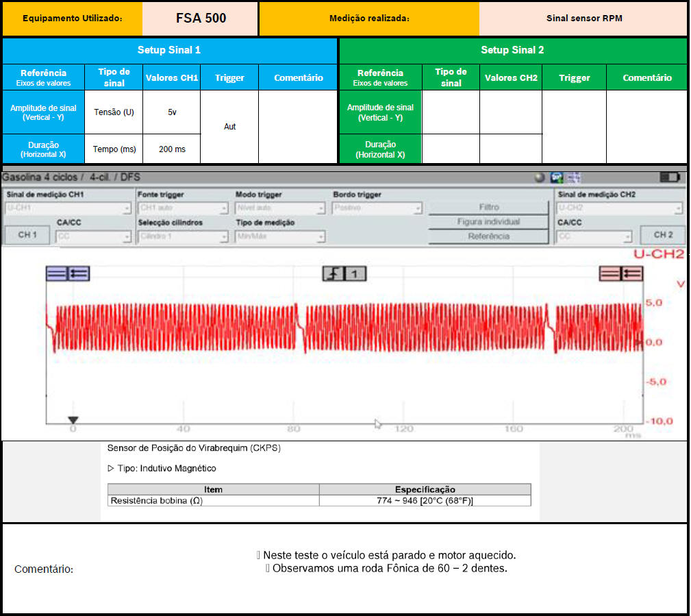Open the Tipo de medição dropdown
This screenshot has width=691, height=616.
click(x=280, y=237)
